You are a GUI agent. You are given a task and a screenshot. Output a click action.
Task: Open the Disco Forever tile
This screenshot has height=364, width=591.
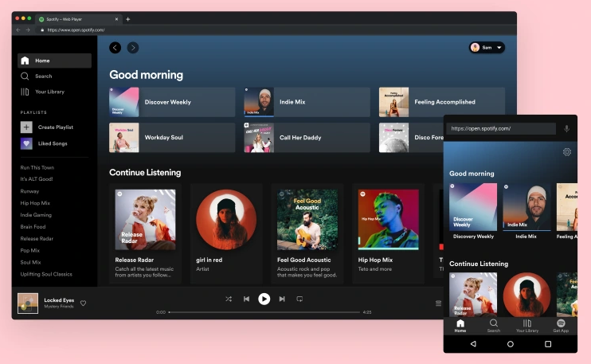[x=411, y=138]
